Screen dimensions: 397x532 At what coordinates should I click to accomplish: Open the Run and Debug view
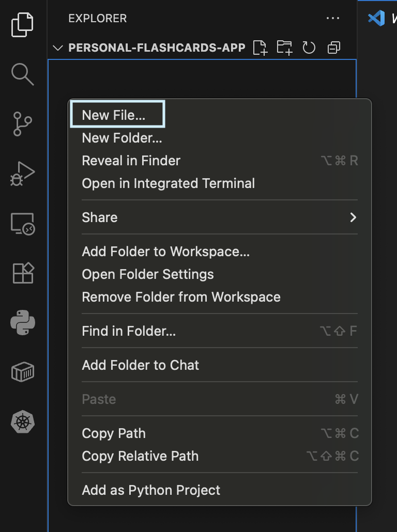[x=22, y=174]
